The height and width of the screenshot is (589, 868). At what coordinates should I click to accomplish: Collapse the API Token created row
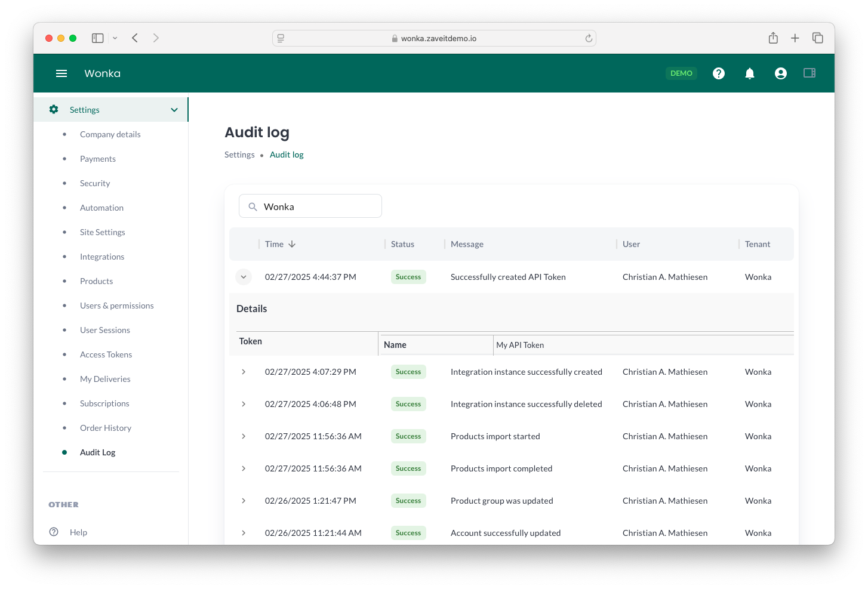(244, 277)
